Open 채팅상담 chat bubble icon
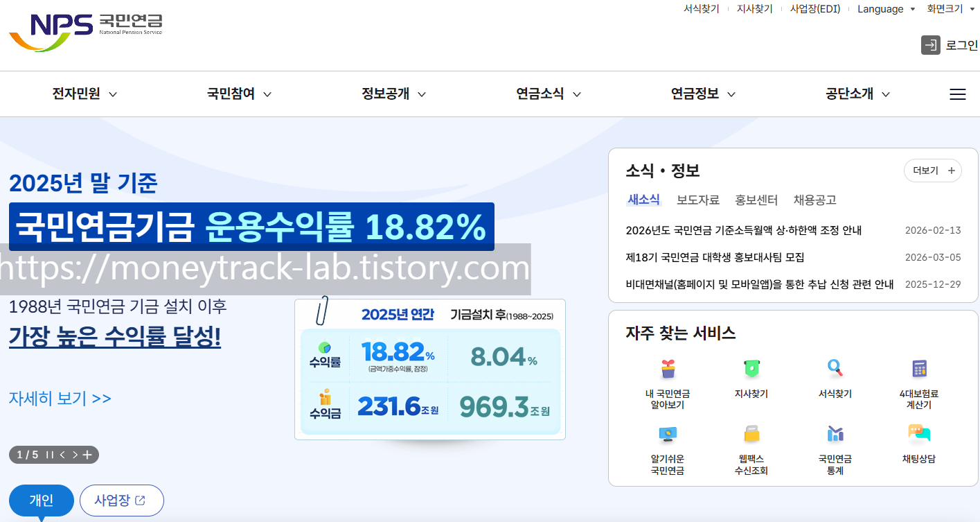 click(x=919, y=434)
